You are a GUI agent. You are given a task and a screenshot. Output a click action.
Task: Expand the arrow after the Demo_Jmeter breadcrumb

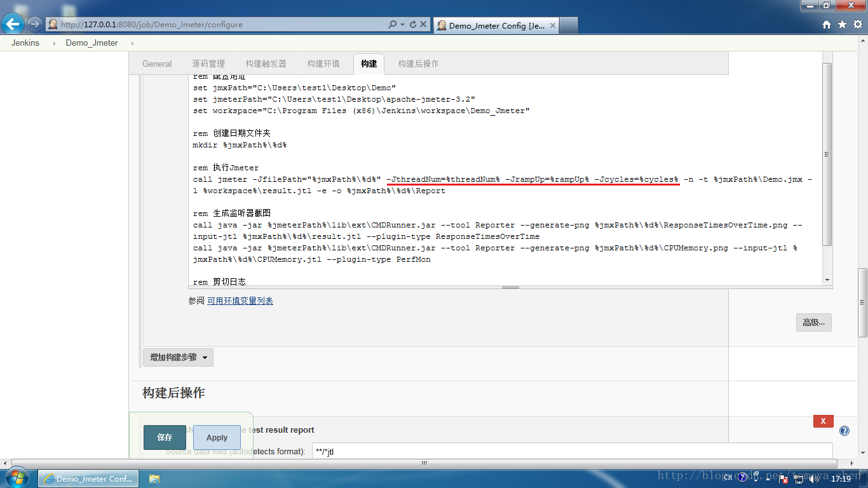tap(132, 43)
